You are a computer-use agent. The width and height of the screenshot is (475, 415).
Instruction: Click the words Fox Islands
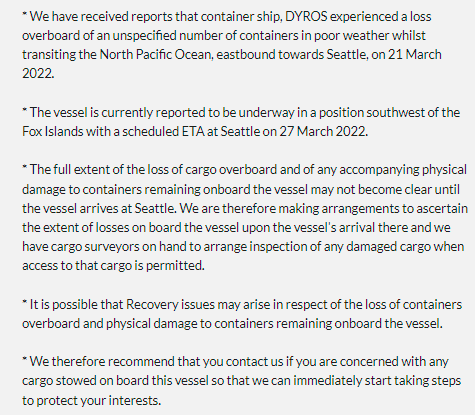[53, 131]
